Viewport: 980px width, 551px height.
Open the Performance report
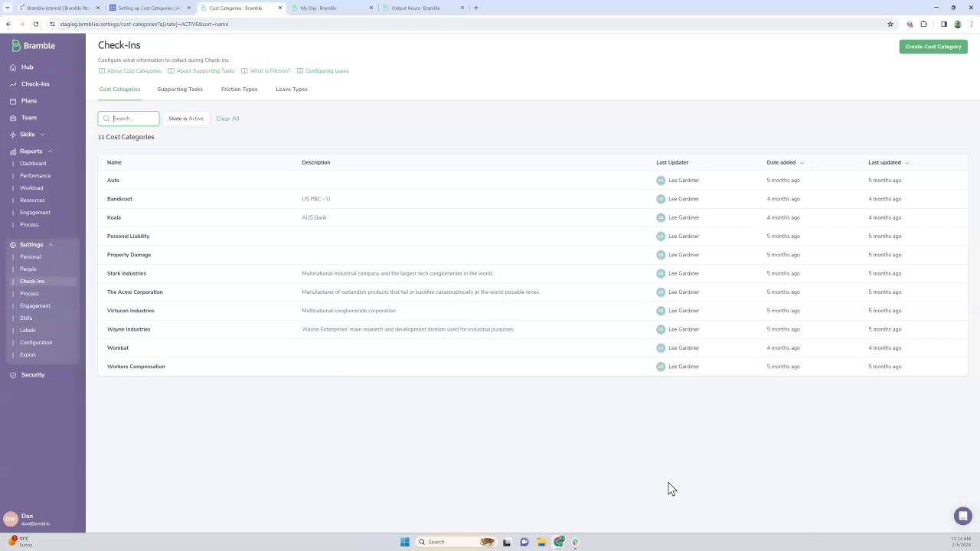[35, 176]
